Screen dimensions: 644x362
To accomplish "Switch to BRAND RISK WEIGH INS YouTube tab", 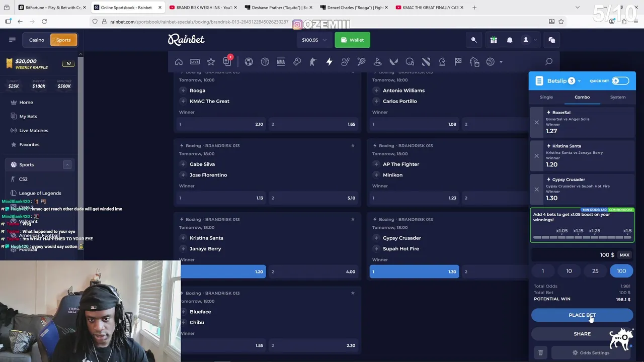I will coord(202,8).
